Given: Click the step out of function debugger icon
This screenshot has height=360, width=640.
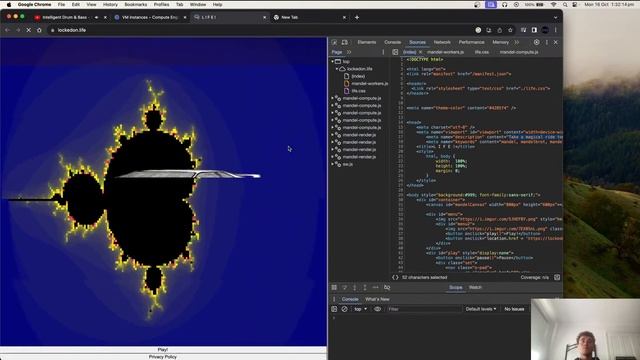Looking at the screenshot, I should pos(365,288).
